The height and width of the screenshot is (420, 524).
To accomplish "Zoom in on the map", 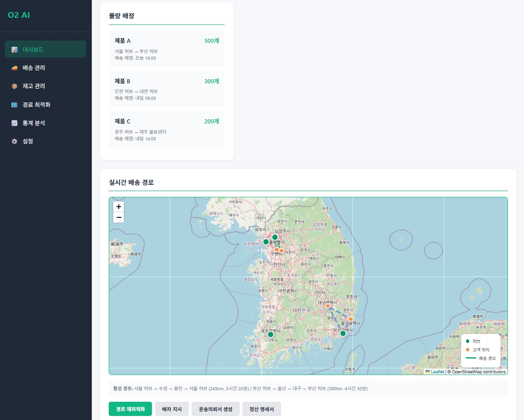I will (x=119, y=207).
